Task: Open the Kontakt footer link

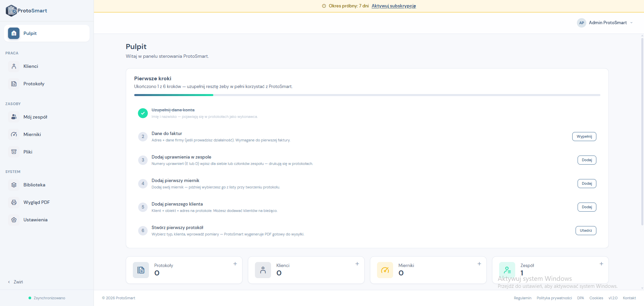Action: (x=629, y=298)
